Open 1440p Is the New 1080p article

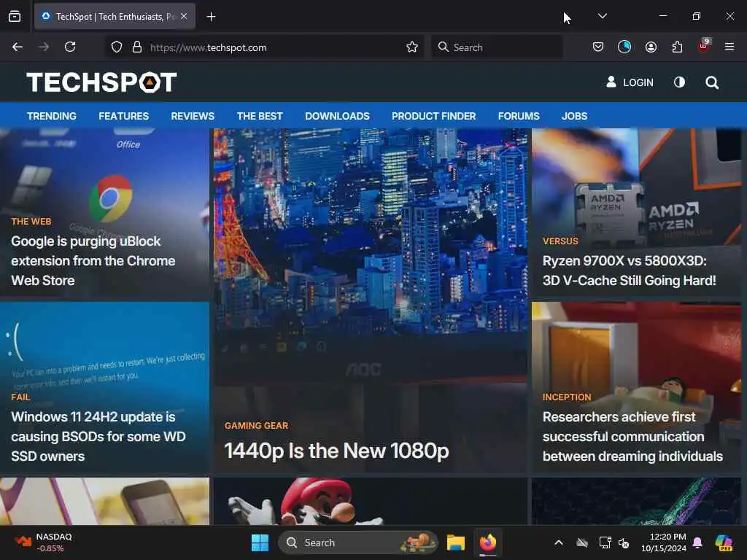click(x=336, y=451)
